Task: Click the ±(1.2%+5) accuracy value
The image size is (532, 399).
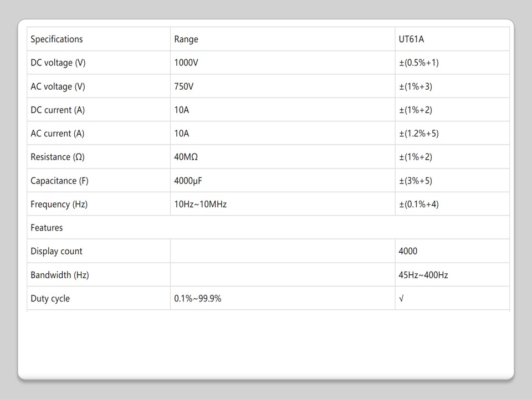Action: click(418, 134)
